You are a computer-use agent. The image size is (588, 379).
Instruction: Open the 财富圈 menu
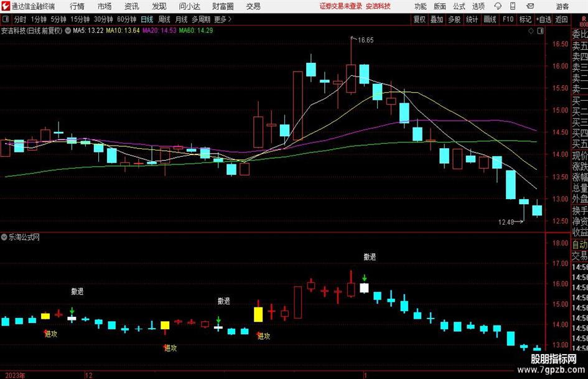click(223, 6)
